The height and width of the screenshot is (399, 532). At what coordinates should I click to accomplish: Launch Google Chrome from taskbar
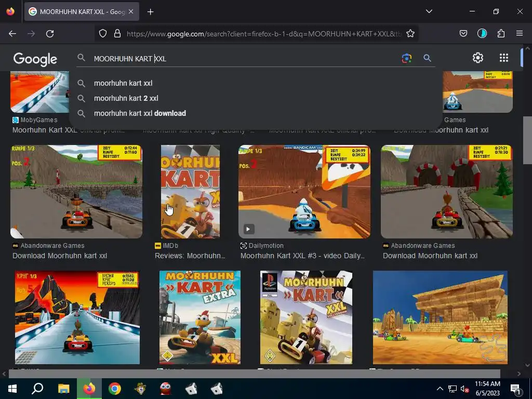[x=115, y=389]
